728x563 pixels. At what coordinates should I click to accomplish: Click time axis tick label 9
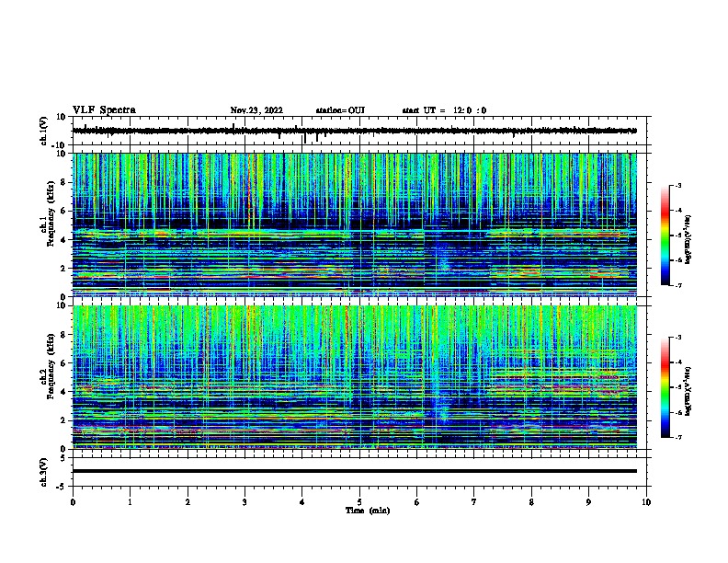(x=588, y=502)
